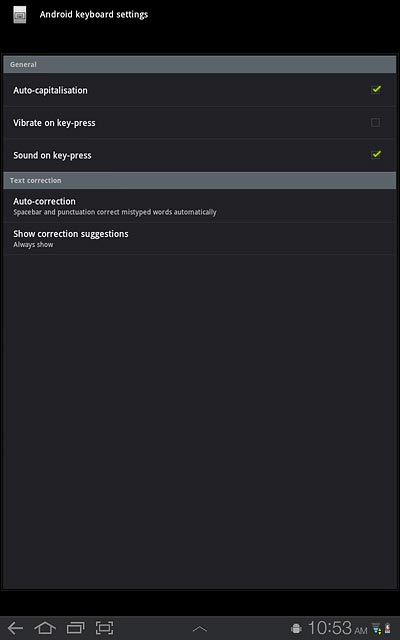Tap the Android keyboard settings title

click(94, 15)
